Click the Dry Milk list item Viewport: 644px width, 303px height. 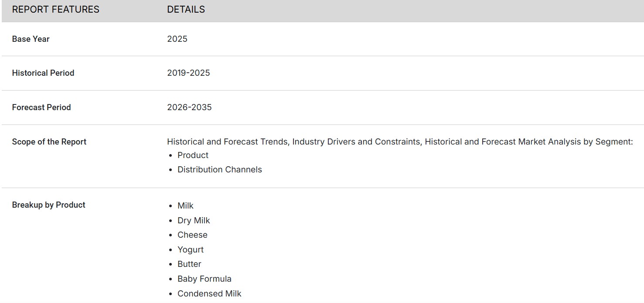194,221
